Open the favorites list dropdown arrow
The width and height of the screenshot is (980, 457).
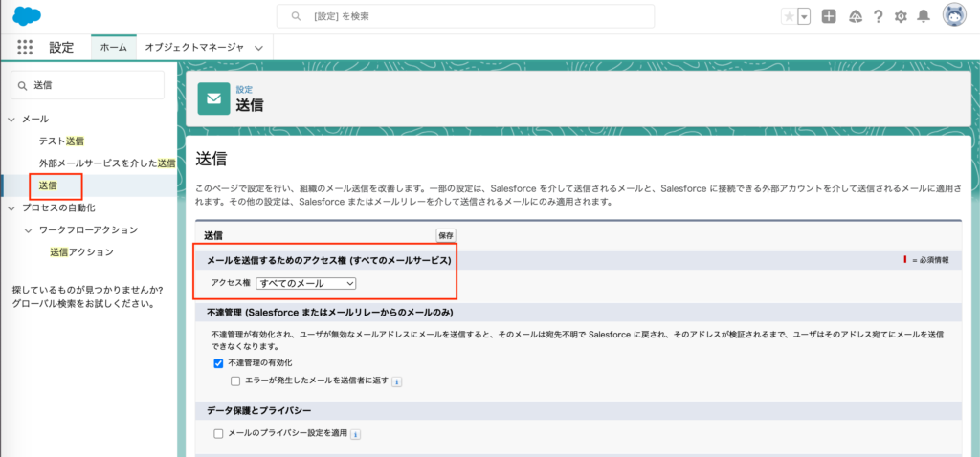(804, 16)
